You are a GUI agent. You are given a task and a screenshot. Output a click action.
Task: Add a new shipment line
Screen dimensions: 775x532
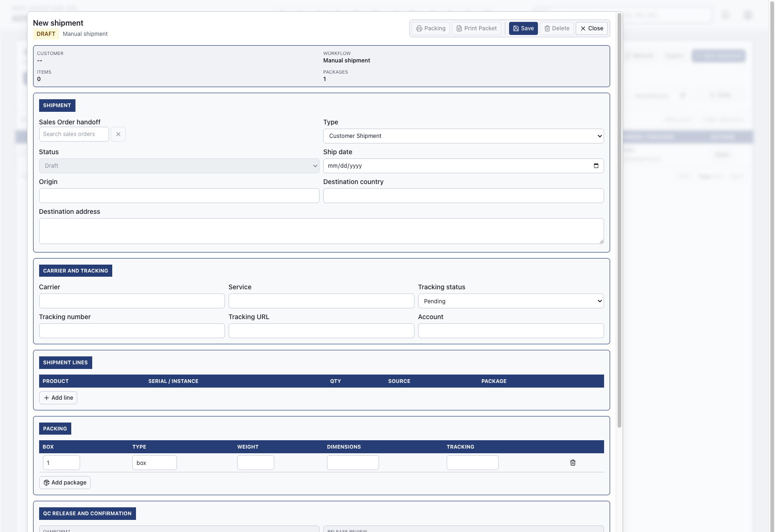[x=58, y=398]
